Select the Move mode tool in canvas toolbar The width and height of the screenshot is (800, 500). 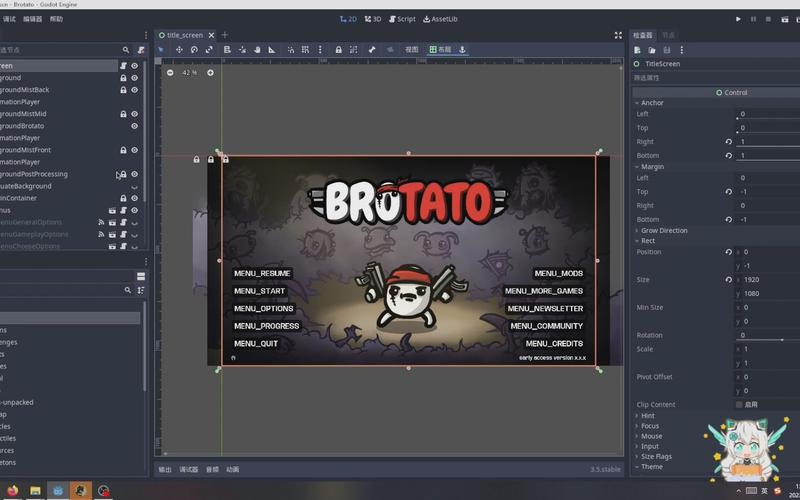coord(179,49)
